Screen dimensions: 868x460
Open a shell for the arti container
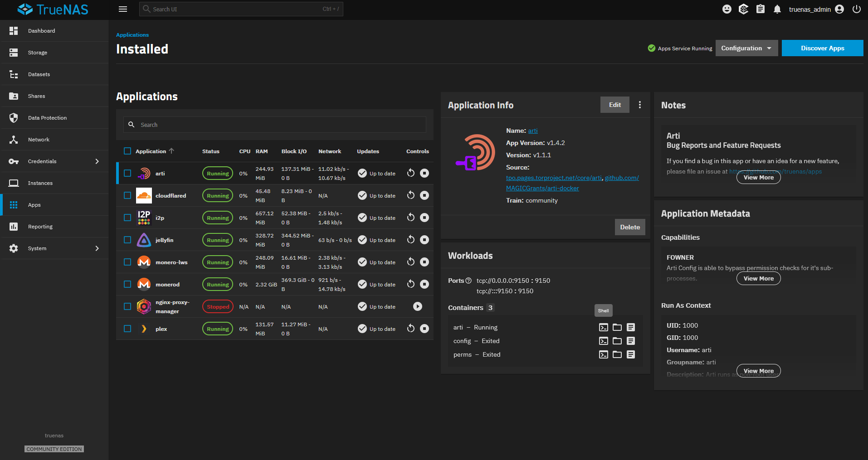click(x=603, y=327)
